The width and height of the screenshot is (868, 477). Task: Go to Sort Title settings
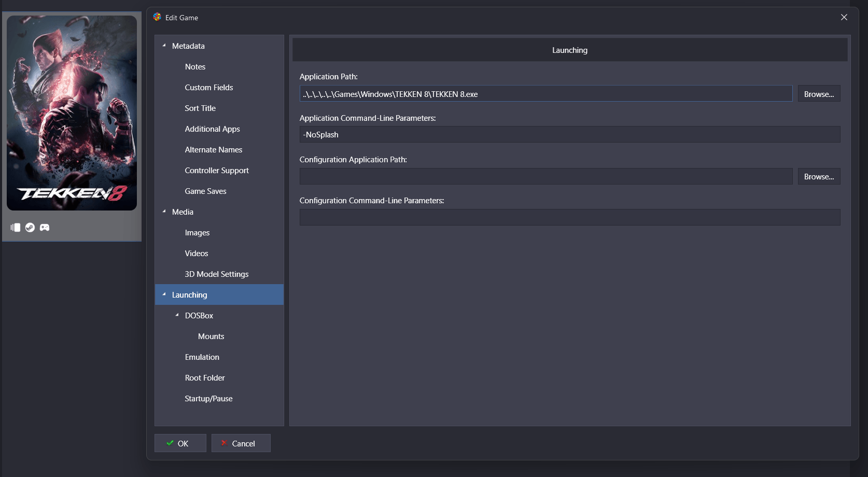[x=200, y=108]
